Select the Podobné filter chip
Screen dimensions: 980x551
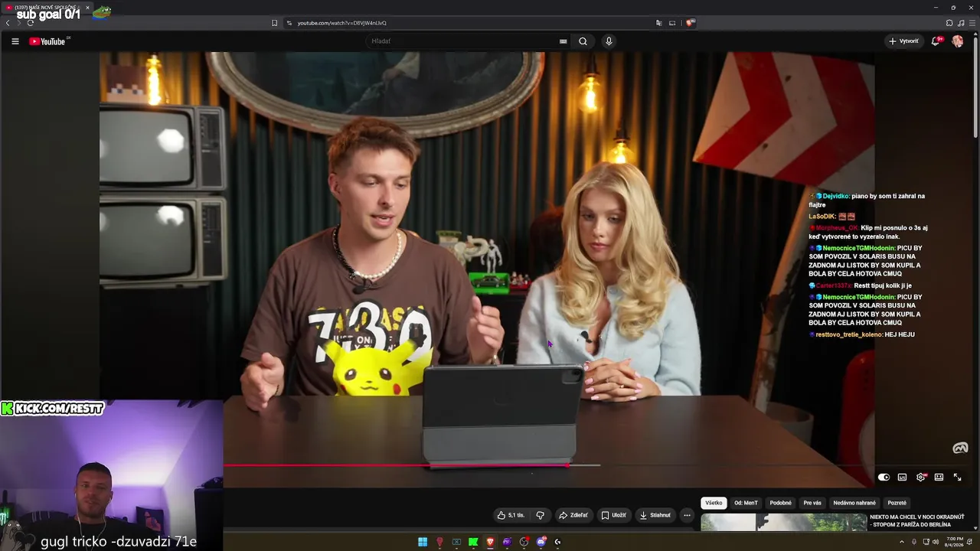pyautogui.click(x=781, y=503)
